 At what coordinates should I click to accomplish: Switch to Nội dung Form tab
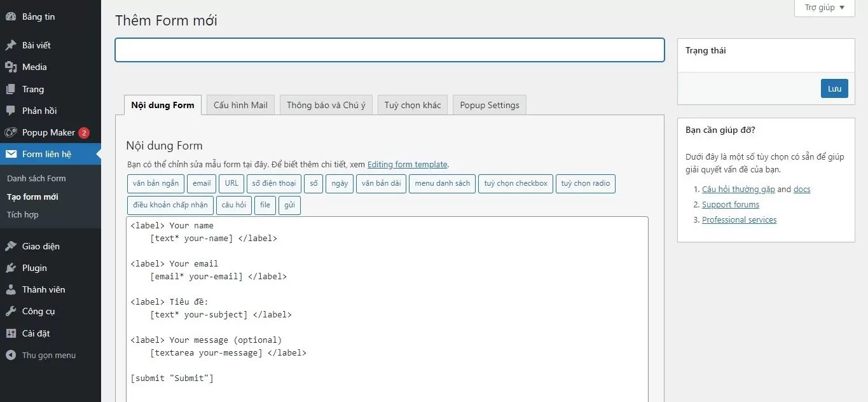[163, 105]
